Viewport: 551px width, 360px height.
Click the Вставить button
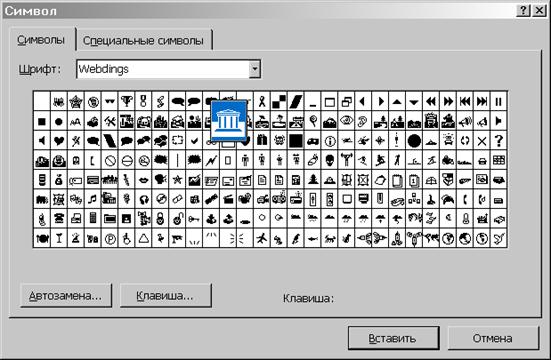(x=393, y=338)
